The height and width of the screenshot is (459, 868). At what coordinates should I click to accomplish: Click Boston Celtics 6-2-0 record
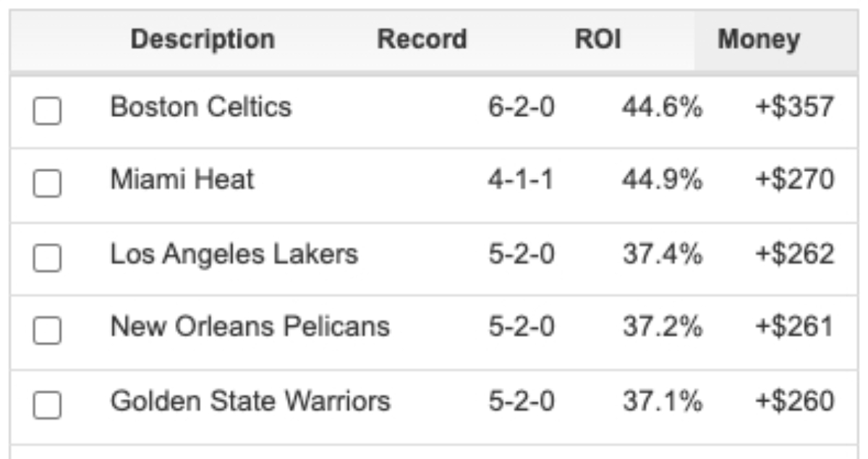[521, 108]
